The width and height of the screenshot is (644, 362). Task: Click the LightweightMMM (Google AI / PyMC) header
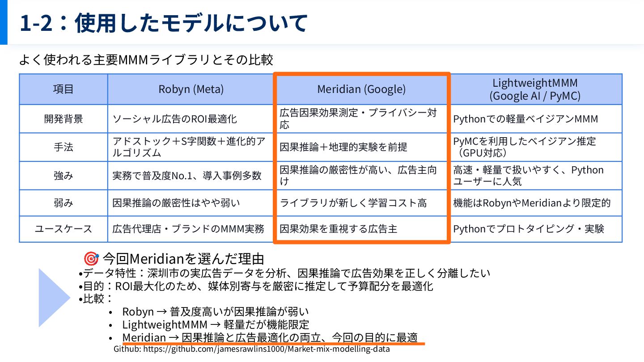pos(535,89)
